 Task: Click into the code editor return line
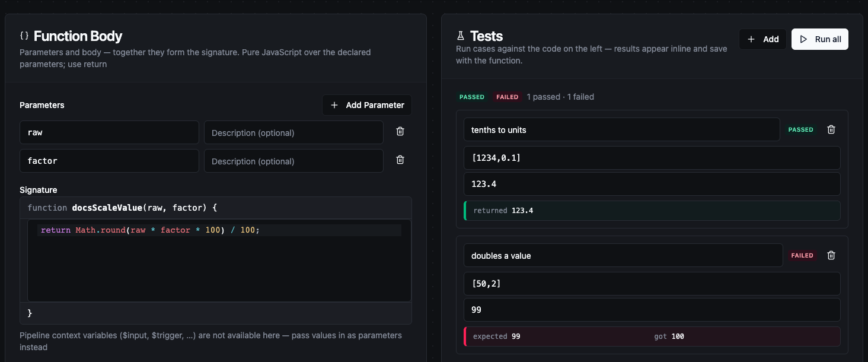tap(219, 230)
